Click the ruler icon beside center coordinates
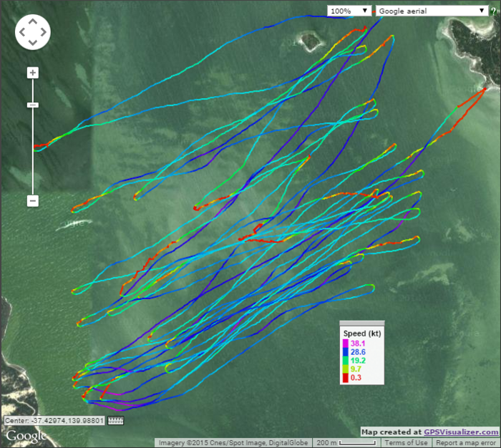The width and height of the screenshot is (501, 448). tap(116, 421)
